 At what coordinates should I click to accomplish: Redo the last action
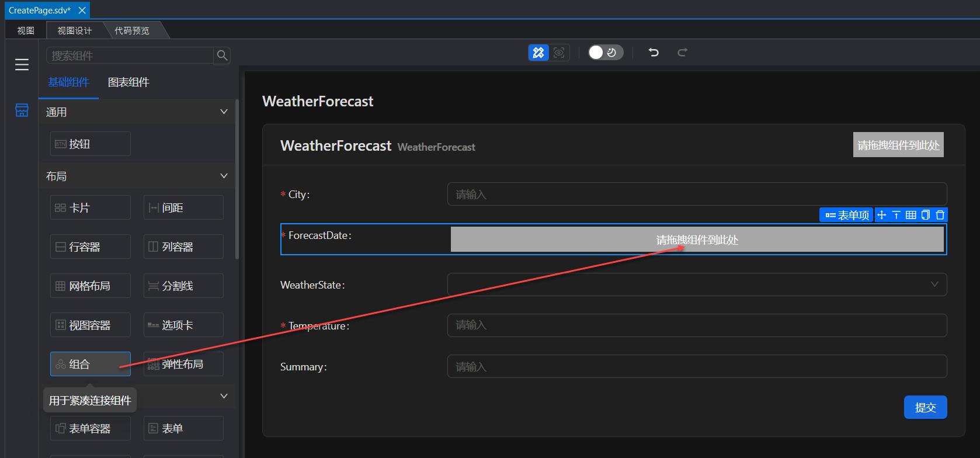[682, 53]
